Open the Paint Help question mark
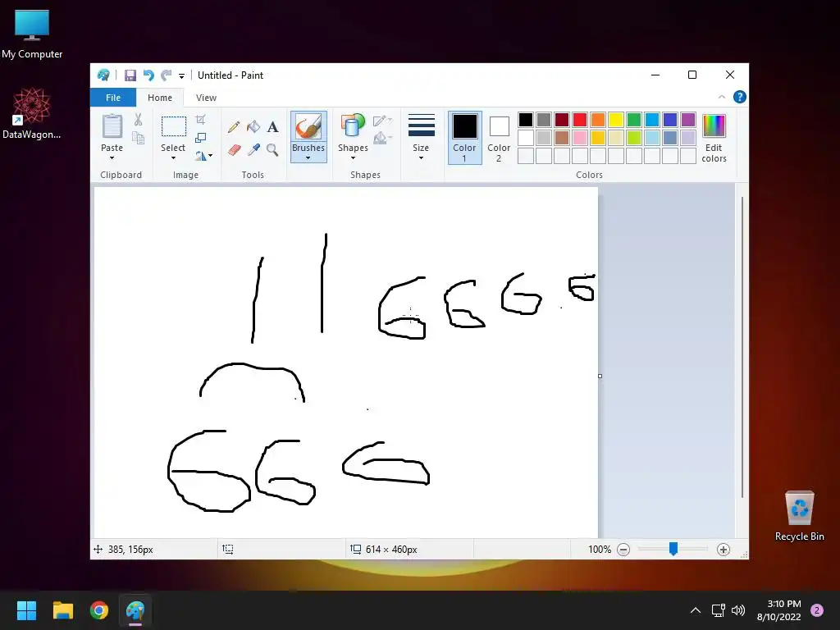 click(x=739, y=97)
